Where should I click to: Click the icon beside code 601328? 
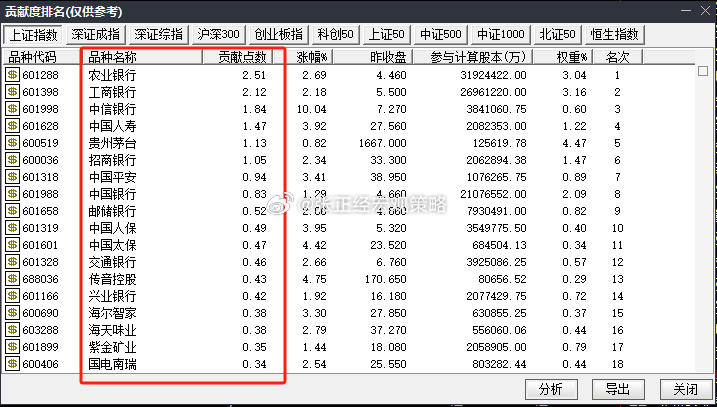[12, 262]
